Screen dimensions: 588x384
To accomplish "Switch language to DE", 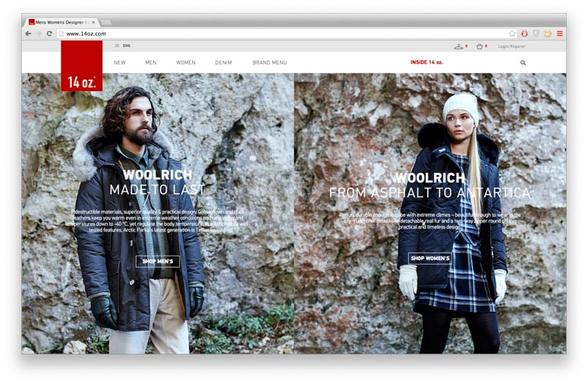I will 117,46.
